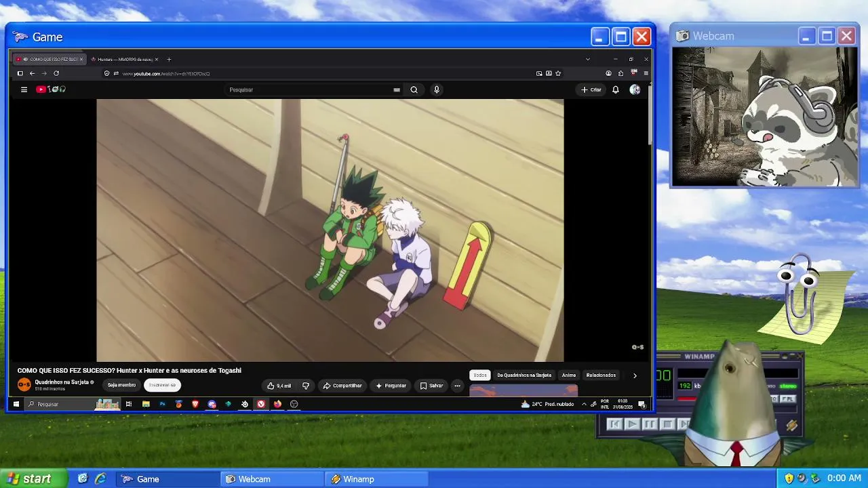Screen dimensions: 868x488
Task: Switch to the Hunters MMORPG tab
Action: pos(125,59)
